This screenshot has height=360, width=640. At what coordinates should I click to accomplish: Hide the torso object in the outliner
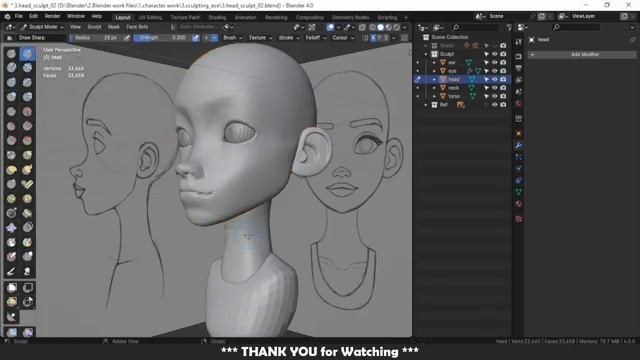tap(494, 96)
